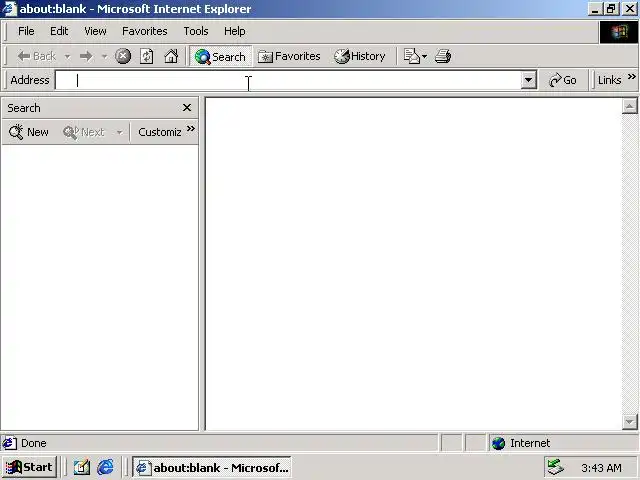Go back with the Back arrow button
Image resolution: width=640 pixels, height=480 pixels.
coord(36,56)
